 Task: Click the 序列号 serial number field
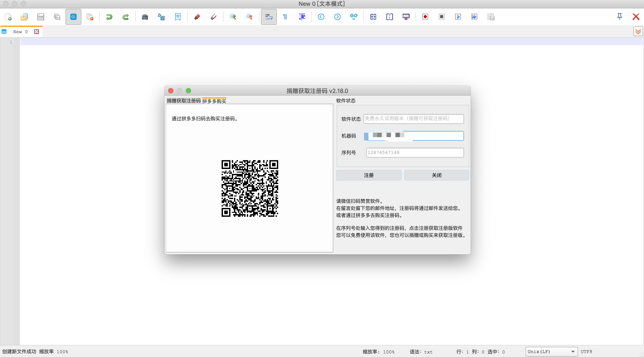click(415, 152)
